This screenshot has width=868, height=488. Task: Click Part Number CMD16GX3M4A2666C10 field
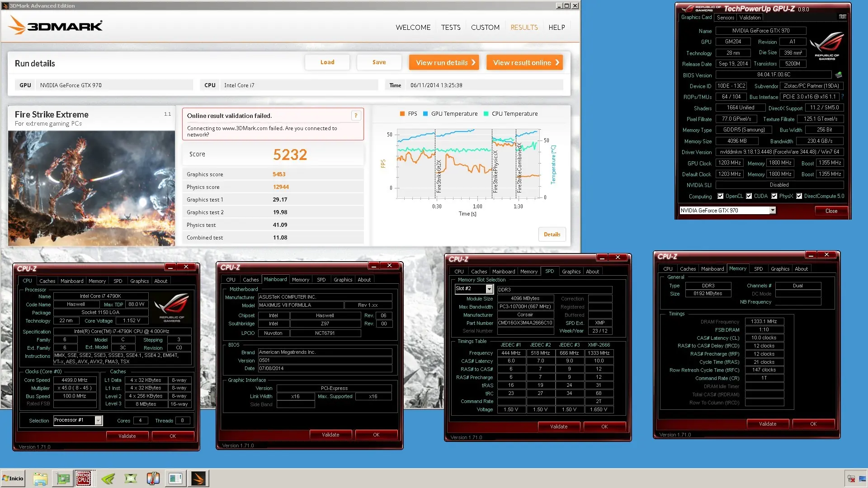coord(525,323)
